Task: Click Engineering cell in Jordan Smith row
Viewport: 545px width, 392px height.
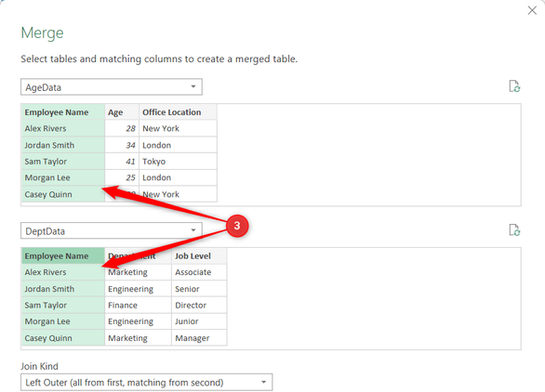Action: coord(138,289)
